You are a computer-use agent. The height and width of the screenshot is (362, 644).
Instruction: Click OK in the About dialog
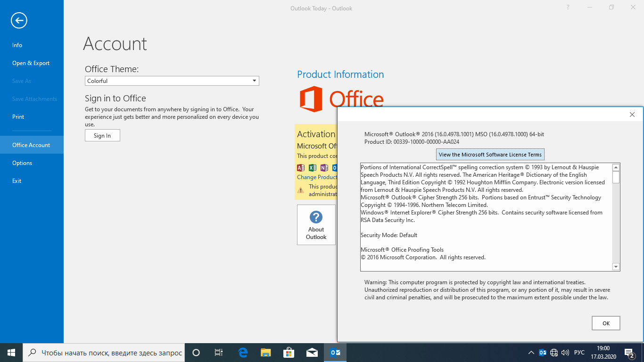[606, 323]
